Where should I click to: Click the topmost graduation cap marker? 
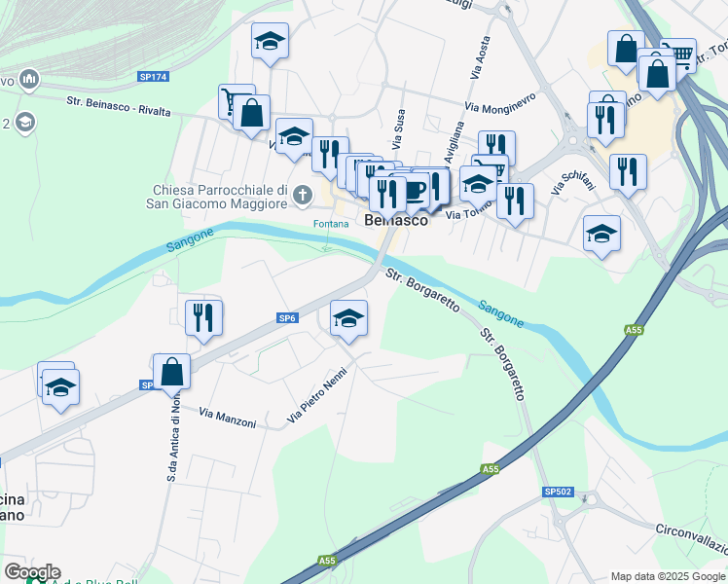[271, 44]
